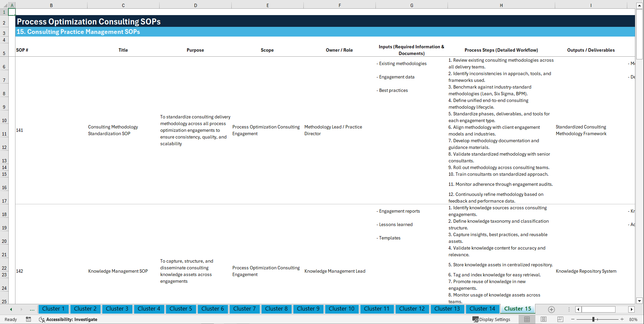
Task: Open Display Settings
Action: pos(491,319)
